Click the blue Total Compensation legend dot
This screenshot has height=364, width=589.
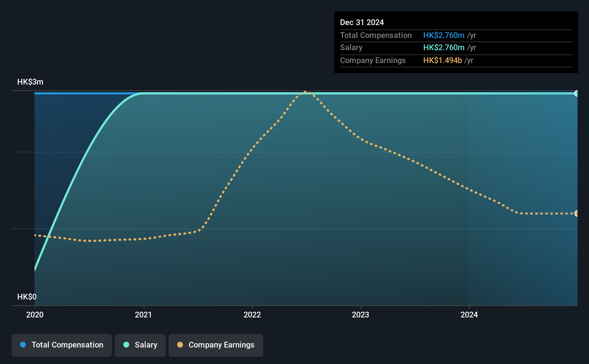tap(23, 345)
